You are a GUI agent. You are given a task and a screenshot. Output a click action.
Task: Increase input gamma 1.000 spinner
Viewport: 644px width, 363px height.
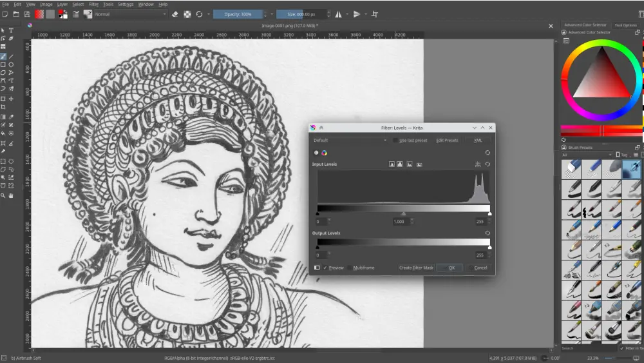tap(412, 219)
